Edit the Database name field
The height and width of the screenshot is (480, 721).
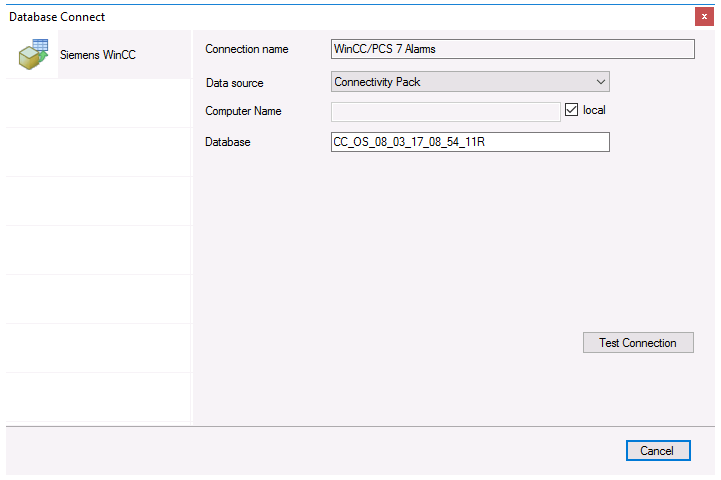[470, 142]
